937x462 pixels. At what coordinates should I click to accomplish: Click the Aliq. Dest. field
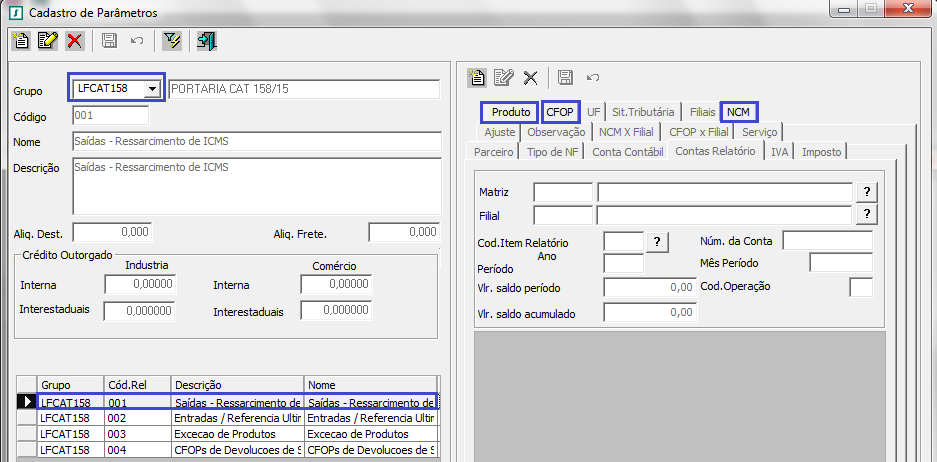(x=112, y=232)
